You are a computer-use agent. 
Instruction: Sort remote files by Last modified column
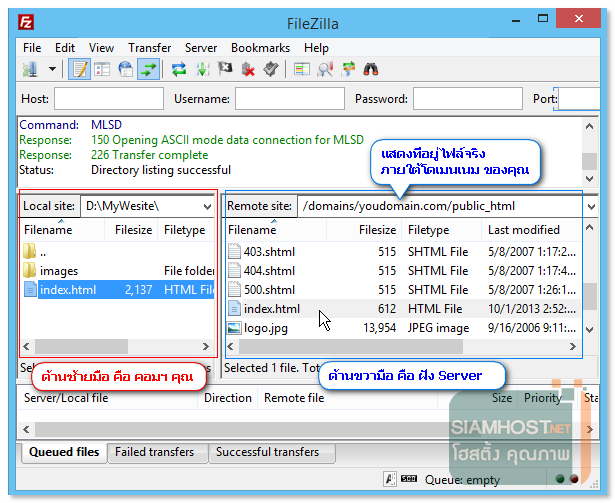click(x=523, y=230)
